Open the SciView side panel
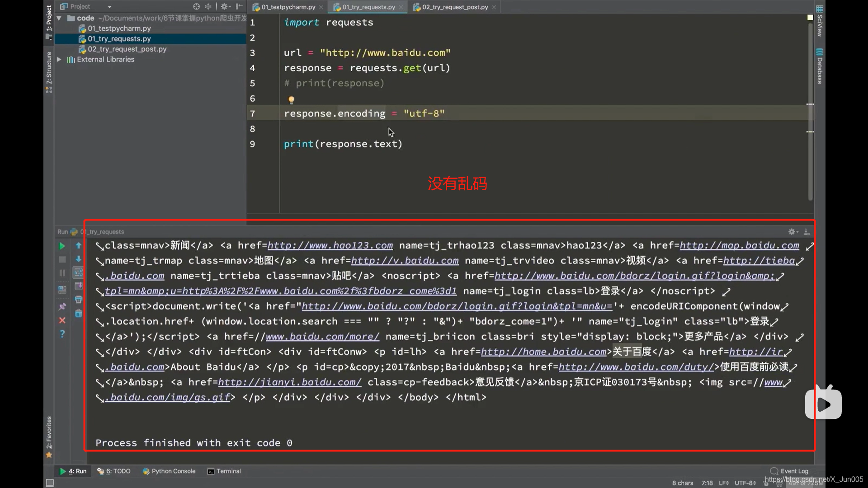The width and height of the screenshot is (868, 488). [x=820, y=21]
